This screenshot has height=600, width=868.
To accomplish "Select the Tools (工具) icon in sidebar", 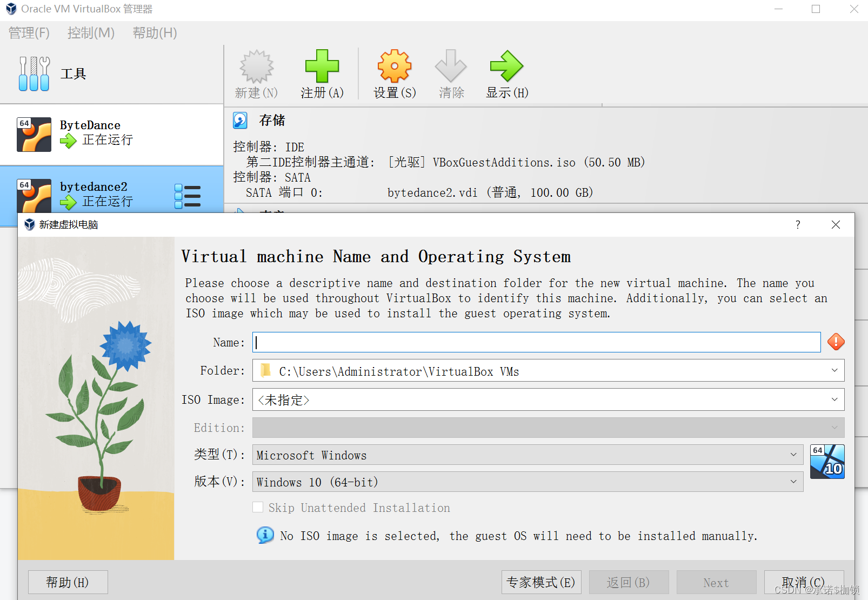I will 34,74.
